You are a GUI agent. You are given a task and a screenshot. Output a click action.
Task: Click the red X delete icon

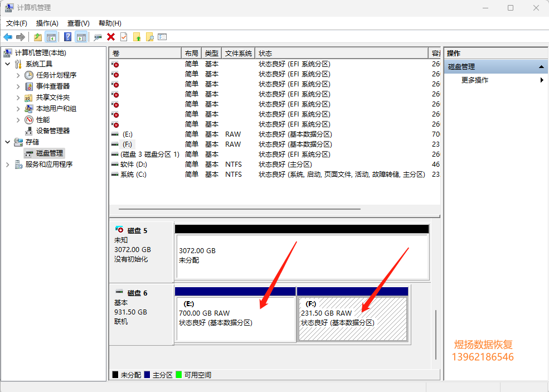point(111,37)
